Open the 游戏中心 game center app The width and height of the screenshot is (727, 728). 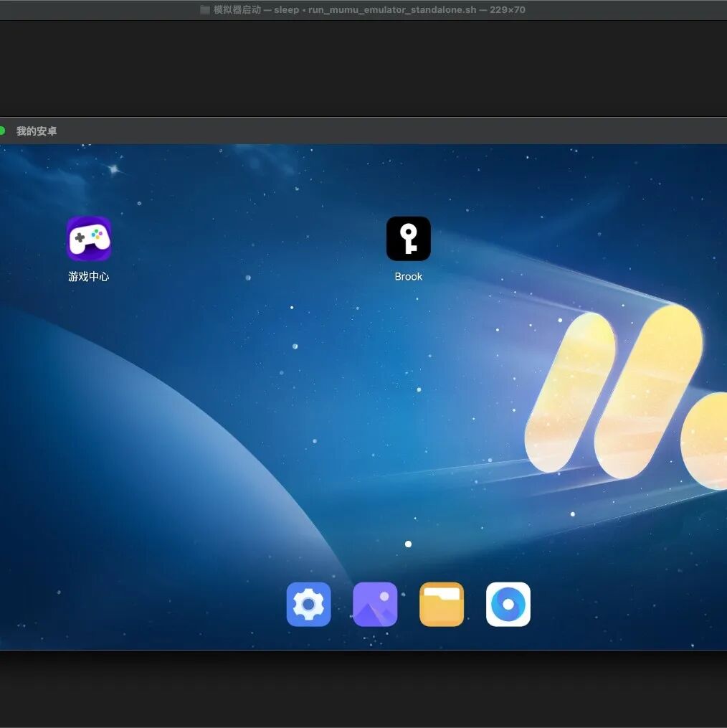pos(89,239)
